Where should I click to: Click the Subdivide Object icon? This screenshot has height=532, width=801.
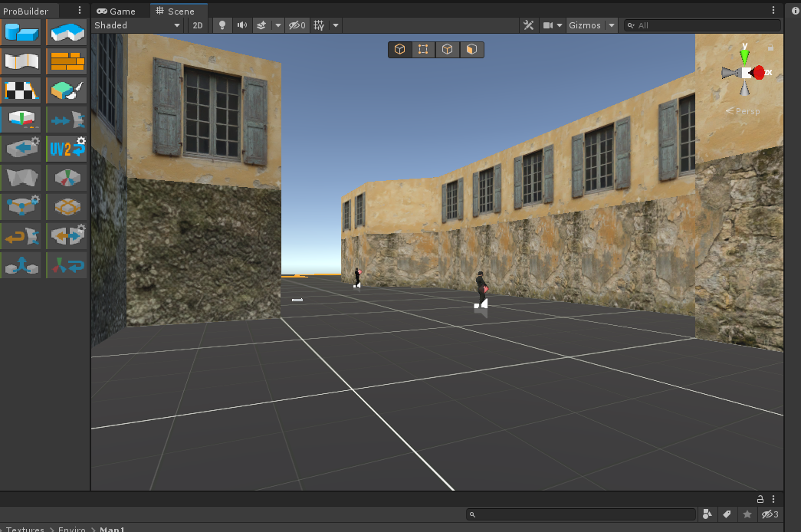(21, 206)
